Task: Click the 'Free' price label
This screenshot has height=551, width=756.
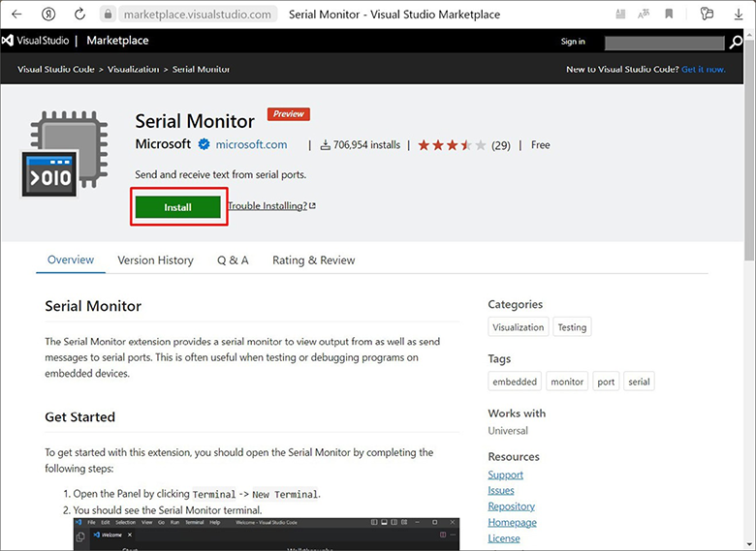Action: pyautogui.click(x=541, y=145)
